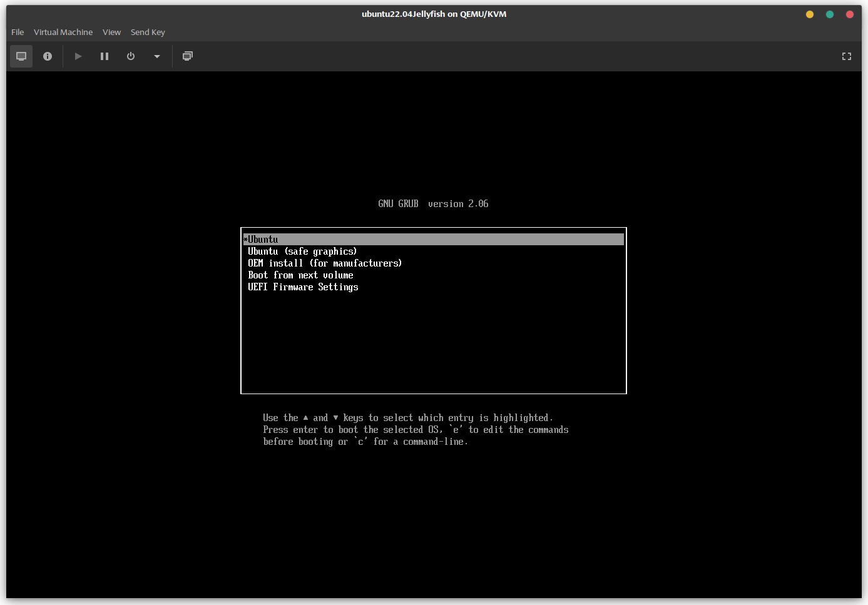Open the View menu

[111, 32]
